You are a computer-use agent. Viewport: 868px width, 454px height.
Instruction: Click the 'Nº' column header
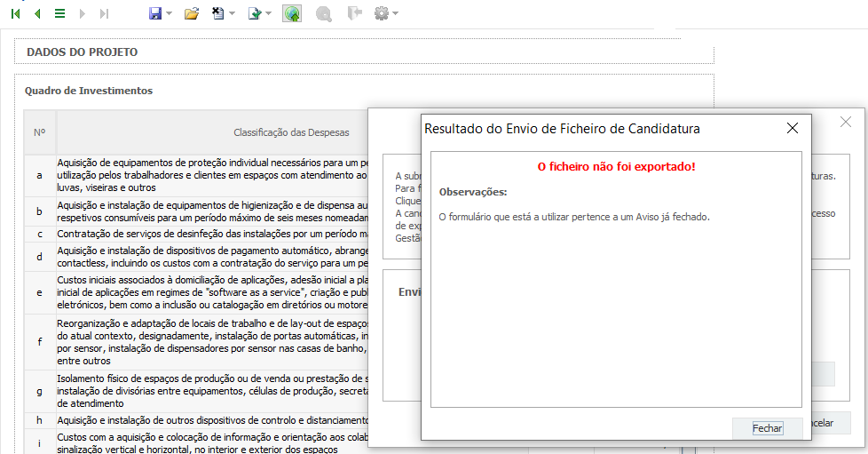pyautogui.click(x=39, y=132)
